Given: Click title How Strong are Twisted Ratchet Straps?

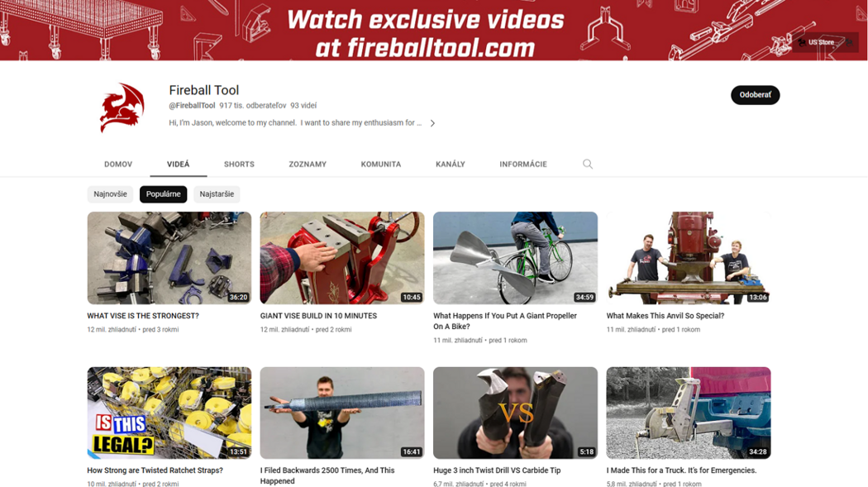Looking at the screenshot, I should point(155,470).
